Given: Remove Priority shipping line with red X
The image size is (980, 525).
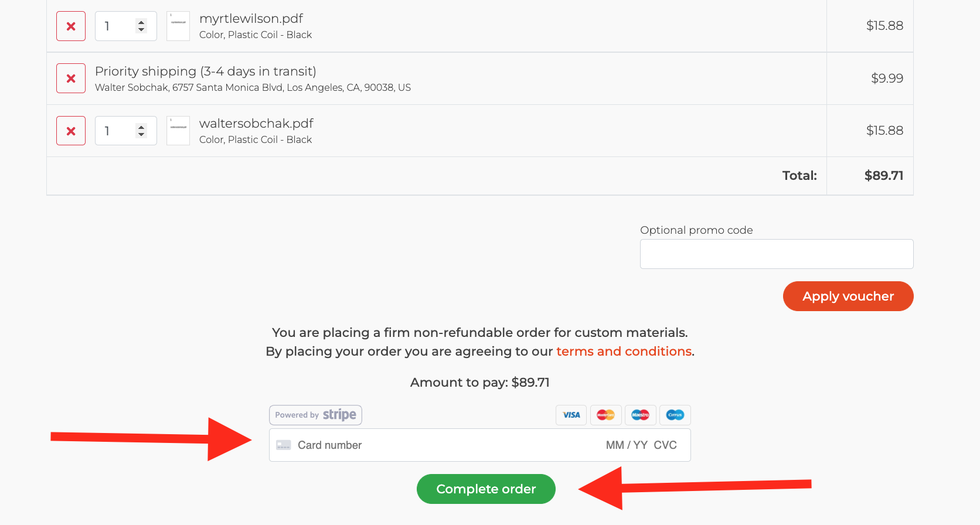Looking at the screenshot, I should [x=71, y=79].
